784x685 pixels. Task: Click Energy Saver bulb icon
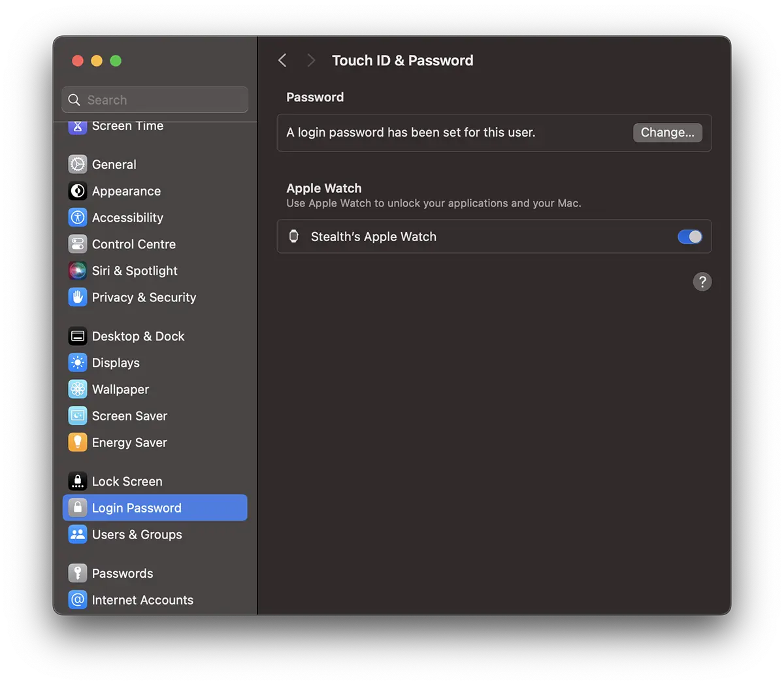[x=78, y=443]
